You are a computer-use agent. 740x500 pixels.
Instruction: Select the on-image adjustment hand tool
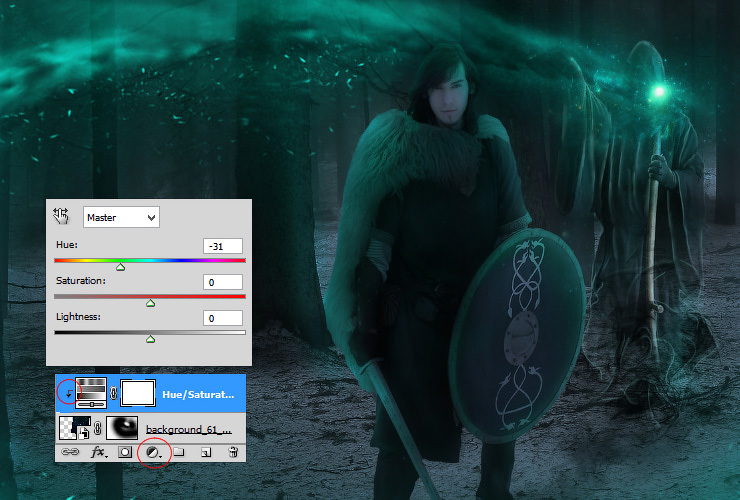click(61, 216)
